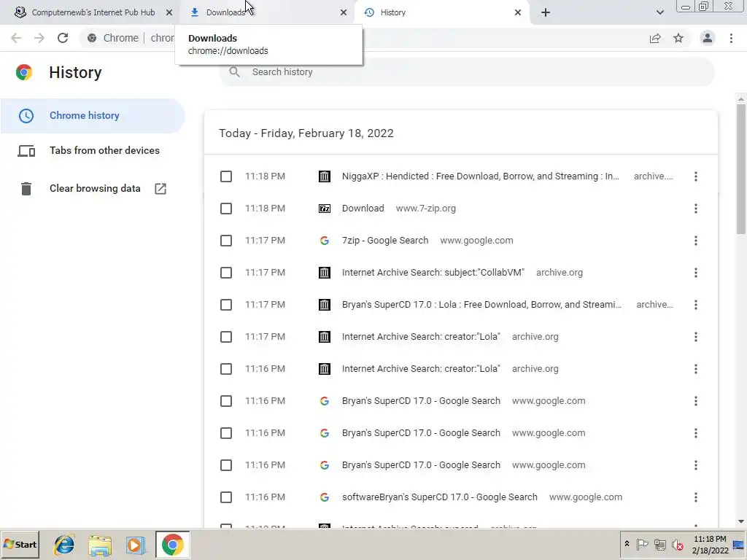This screenshot has width=747, height=560.
Task: Click the trash icon for Clear browsing data
Action: [x=26, y=189]
